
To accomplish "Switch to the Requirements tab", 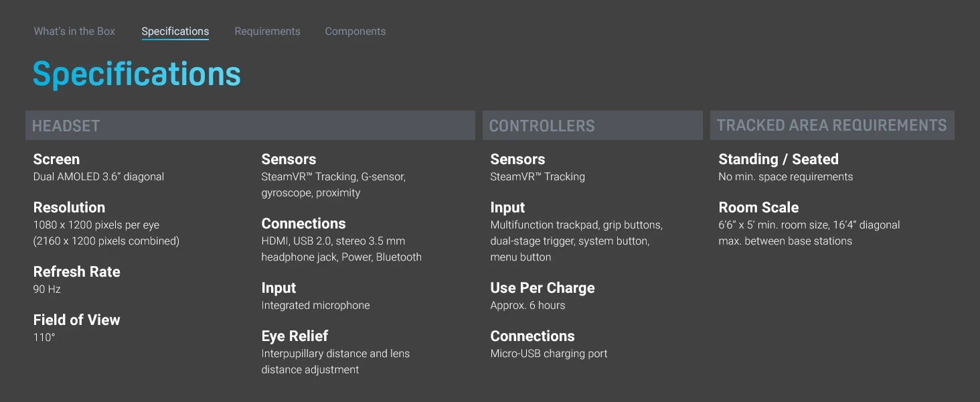I will 267,31.
